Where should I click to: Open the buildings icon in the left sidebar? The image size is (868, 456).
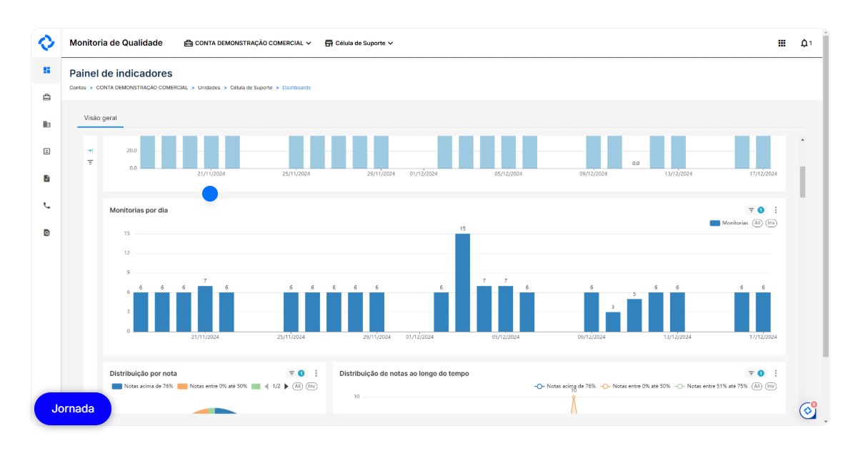pyautogui.click(x=46, y=124)
